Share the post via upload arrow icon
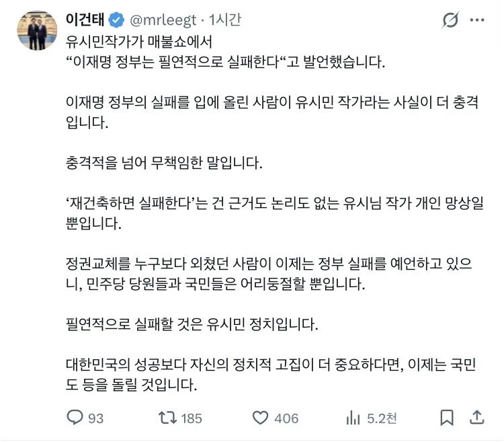The image size is (504, 442). 477,417
